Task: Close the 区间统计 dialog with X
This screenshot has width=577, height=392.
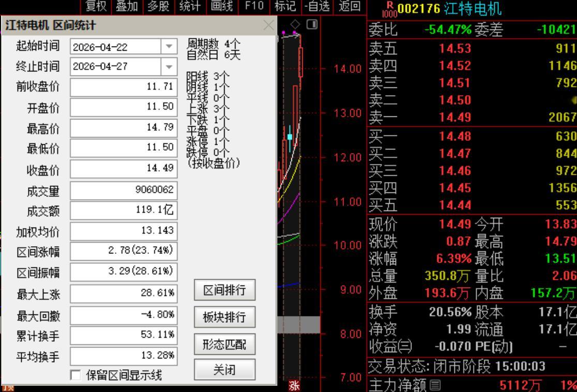Action: point(269,25)
